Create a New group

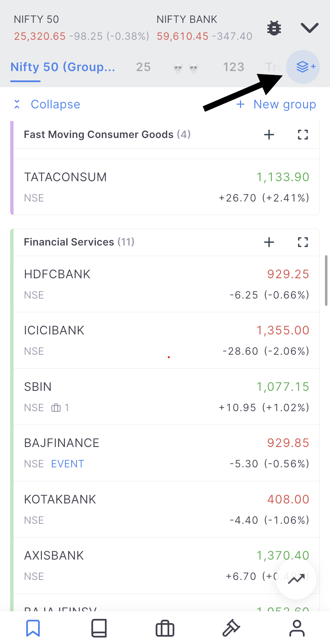(276, 104)
